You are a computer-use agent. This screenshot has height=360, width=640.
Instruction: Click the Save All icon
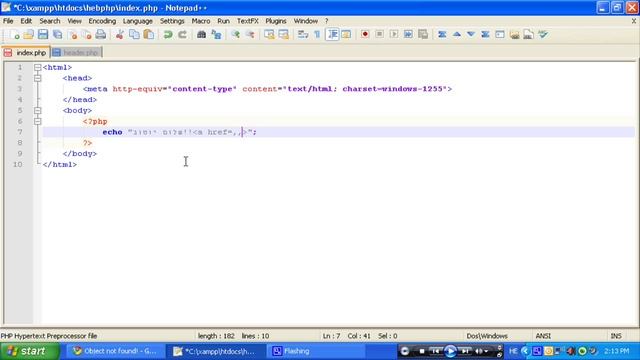point(58,35)
